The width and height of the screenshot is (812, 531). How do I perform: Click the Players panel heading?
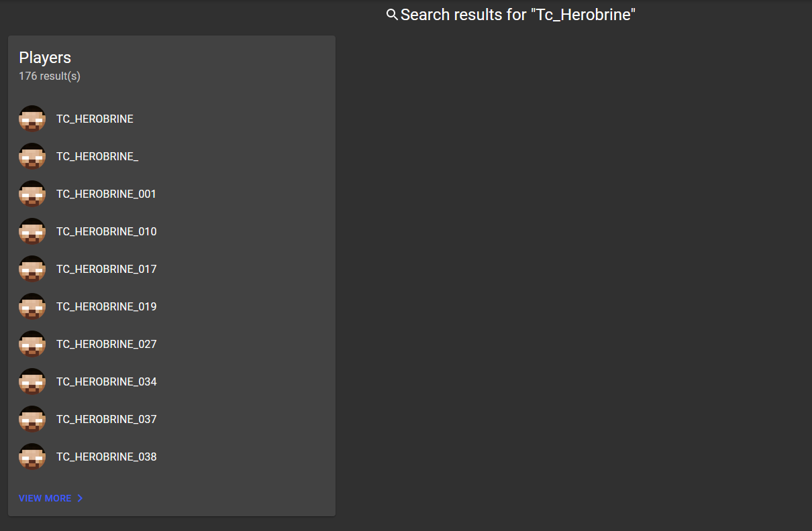pos(45,58)
